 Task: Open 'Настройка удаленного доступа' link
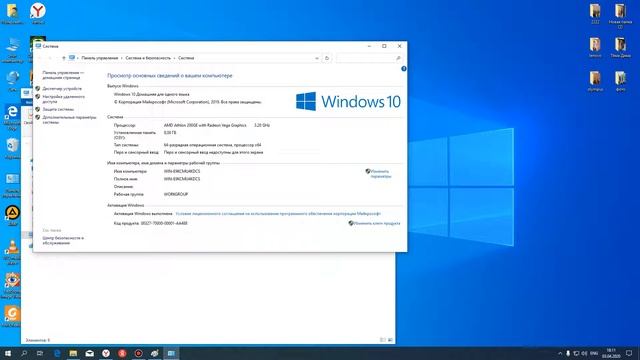(x=64, y=99)
